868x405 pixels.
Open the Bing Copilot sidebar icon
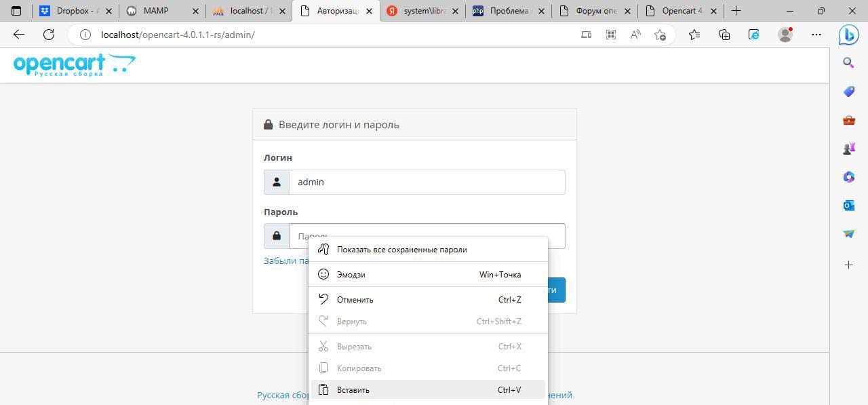pyautogui.click(x=848, y=35)
